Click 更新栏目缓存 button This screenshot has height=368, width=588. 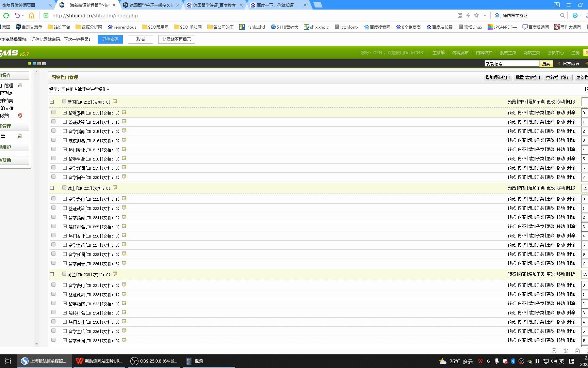(x=558, y=77)
